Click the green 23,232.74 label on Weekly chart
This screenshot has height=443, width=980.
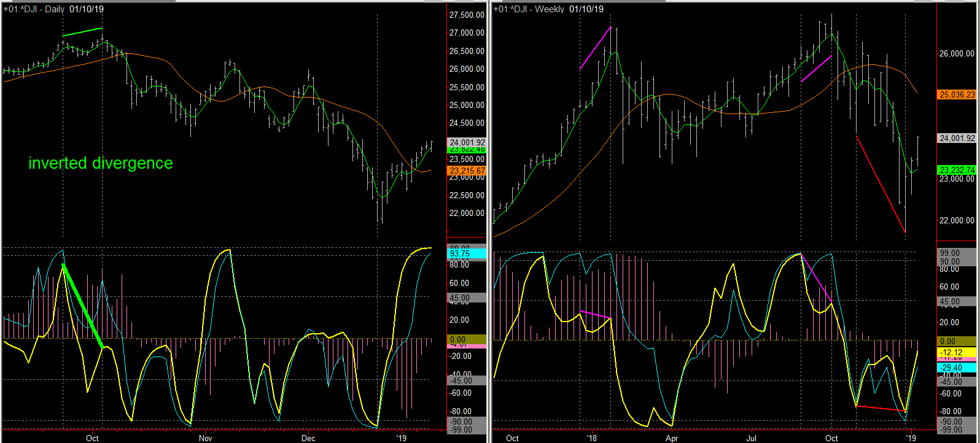coord(956,170)
